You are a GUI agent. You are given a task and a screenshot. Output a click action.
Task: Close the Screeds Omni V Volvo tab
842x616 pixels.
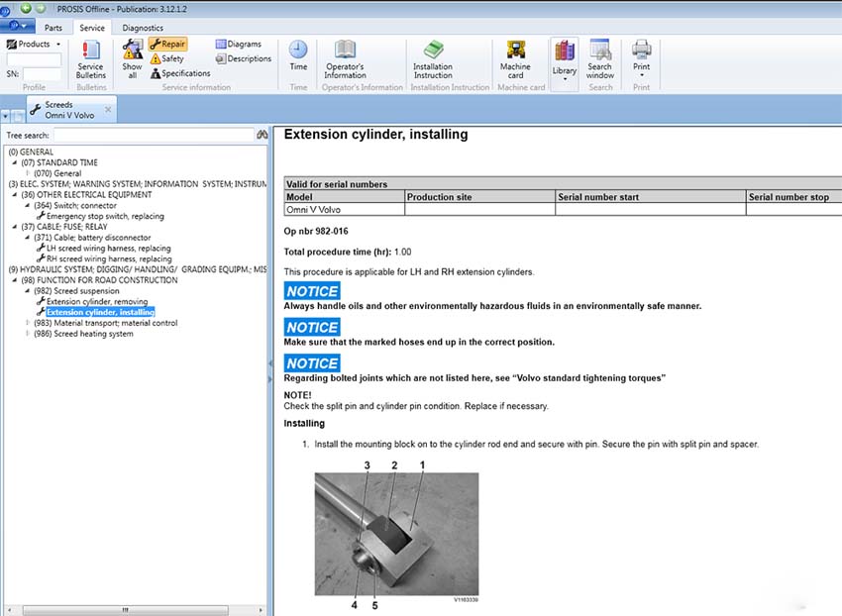108,109
